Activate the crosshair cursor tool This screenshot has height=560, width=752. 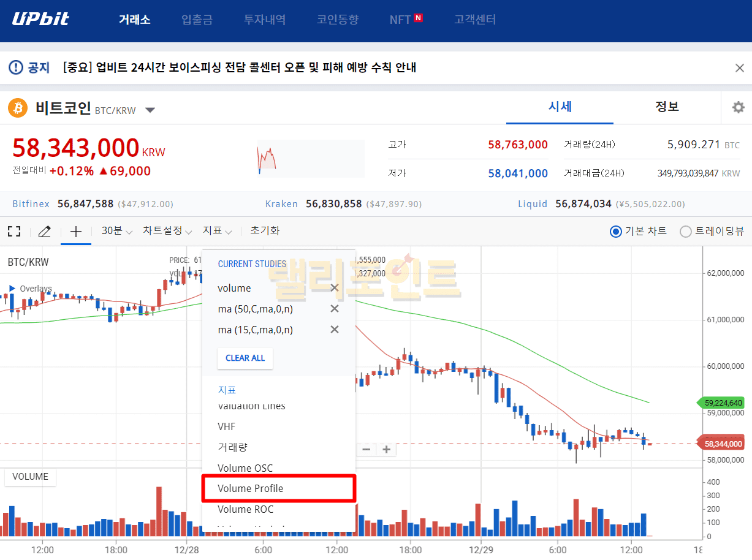[75, 232]
